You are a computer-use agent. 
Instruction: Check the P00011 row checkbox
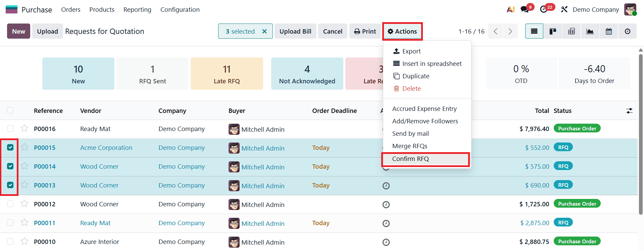(10, 223)
